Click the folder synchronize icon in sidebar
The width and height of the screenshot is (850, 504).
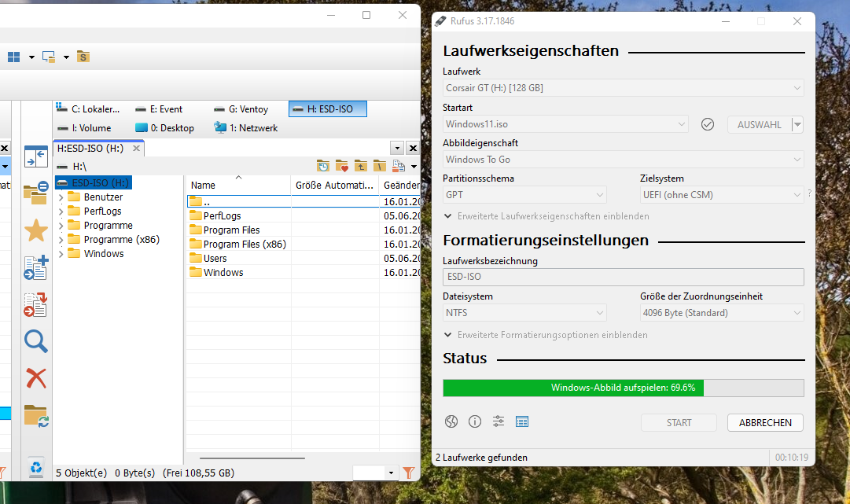coord(36,416)
